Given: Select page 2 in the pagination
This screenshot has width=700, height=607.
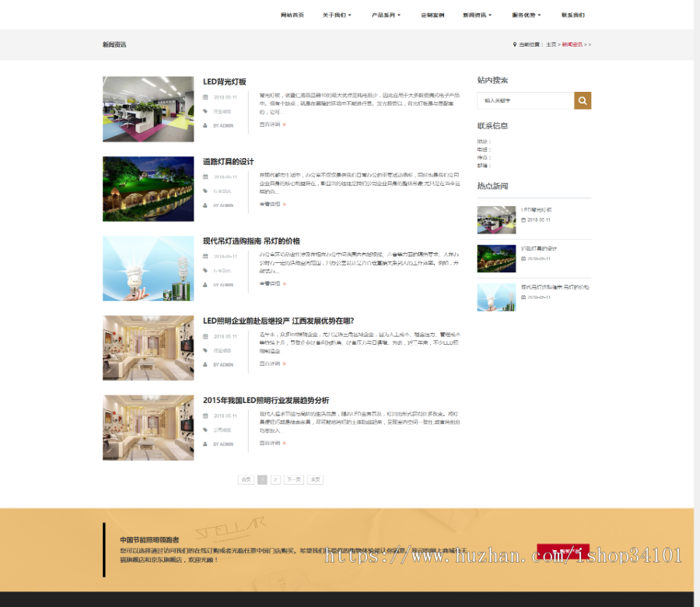Looking at the screenshot, I should (274, 479).
